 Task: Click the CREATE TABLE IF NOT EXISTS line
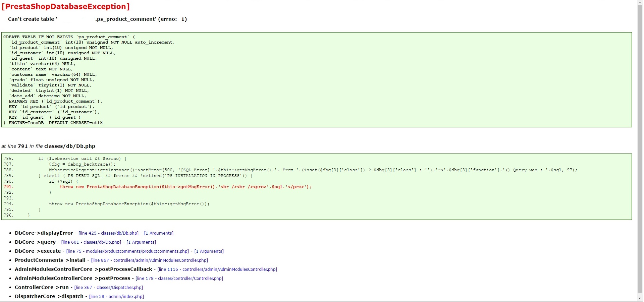69,37
